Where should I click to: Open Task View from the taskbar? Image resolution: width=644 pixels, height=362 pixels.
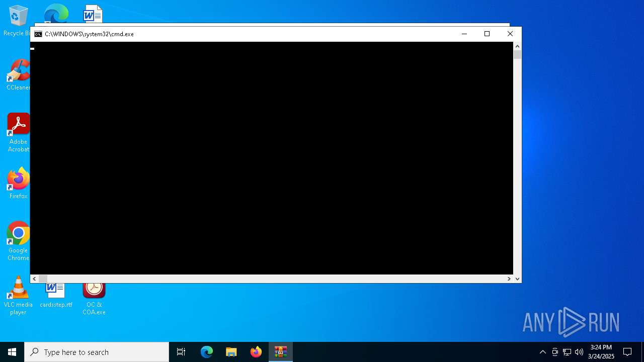tap(181, 352)
